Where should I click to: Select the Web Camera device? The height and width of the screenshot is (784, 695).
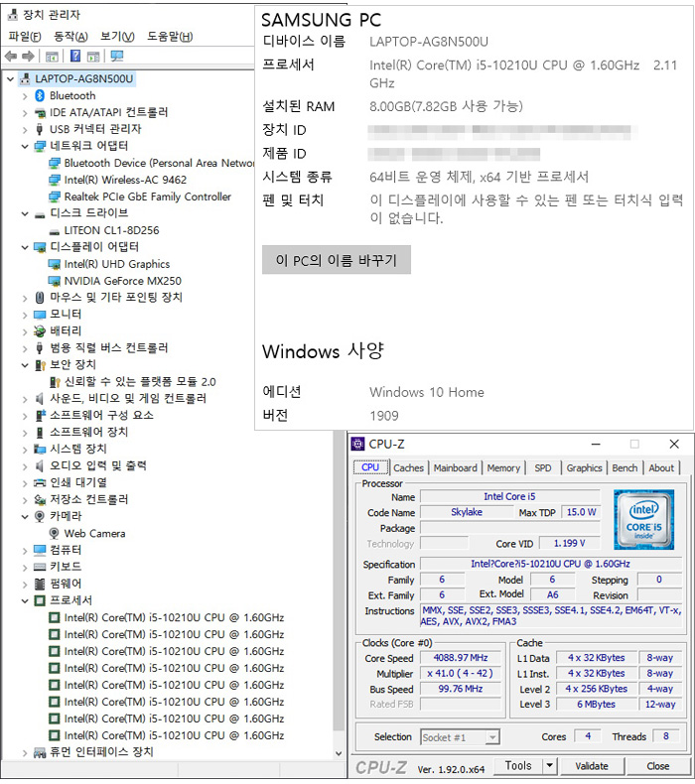tap(94, 534)
